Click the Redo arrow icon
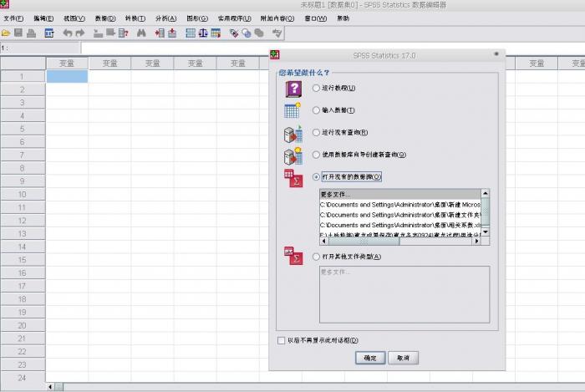The height and width of the screenshot is (392, 585). (80, 33)
